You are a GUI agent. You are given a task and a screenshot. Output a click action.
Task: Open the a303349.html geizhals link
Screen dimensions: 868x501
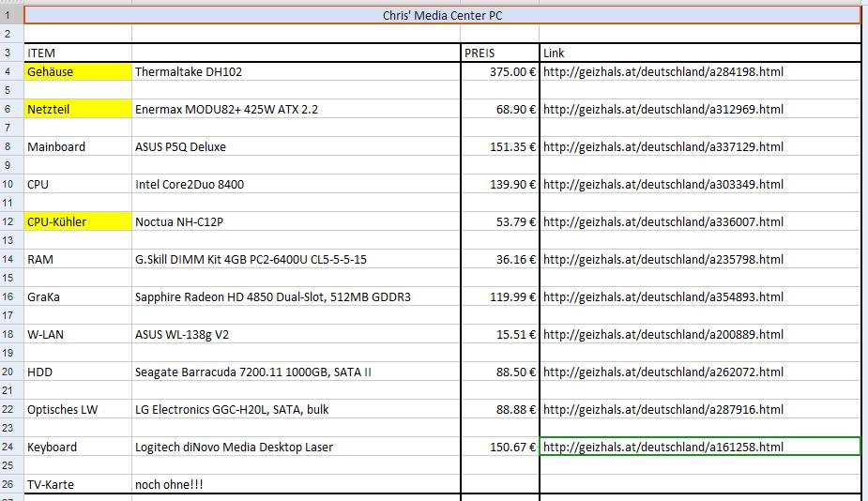point(663,184)
